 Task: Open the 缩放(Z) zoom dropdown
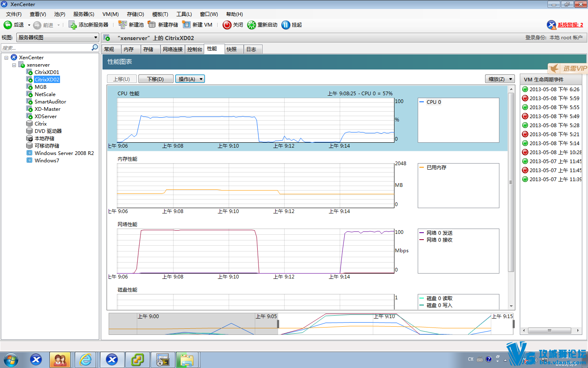[499, 79]
